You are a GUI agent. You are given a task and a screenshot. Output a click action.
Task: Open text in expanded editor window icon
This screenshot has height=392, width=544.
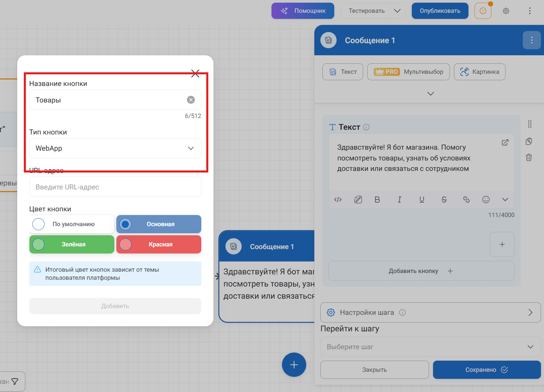[x=505, y=142]
